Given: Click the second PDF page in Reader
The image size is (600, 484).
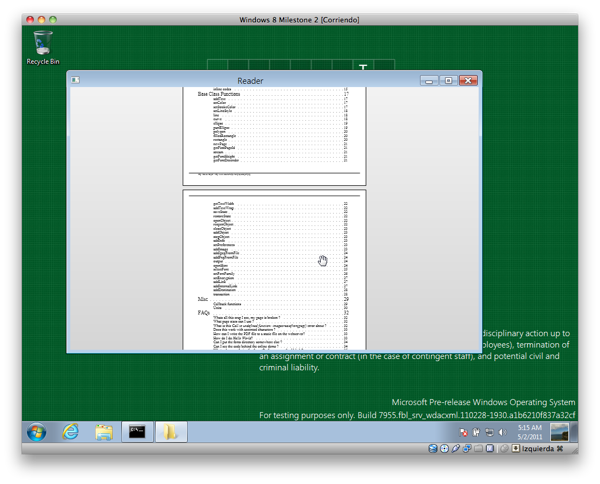Looking at the screenshot, I should point(274,269).
